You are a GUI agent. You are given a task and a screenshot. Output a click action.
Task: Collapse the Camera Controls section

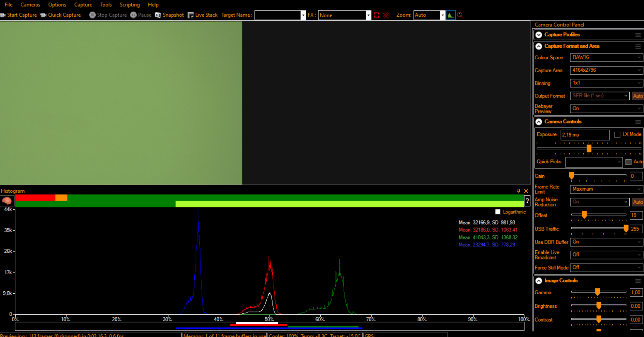point(539,122)
